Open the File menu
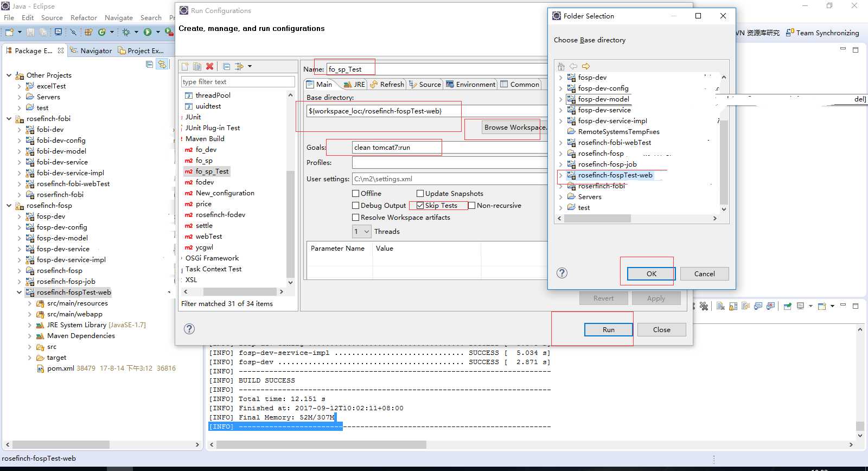The height and width of the screenshot is (471, 868). coord(9,18)
